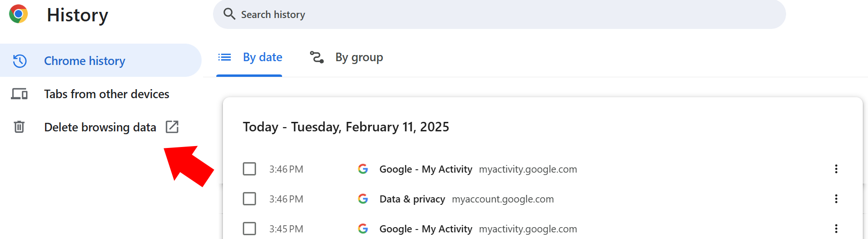Switch to the By date tab
Image resolution: width=868 pixels, height=239 pixels.
(249, 58)
